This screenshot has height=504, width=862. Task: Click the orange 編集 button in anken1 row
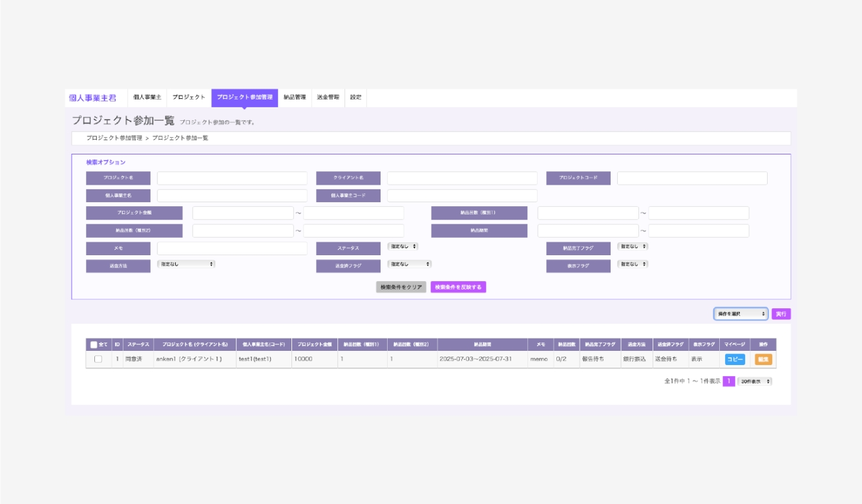(764, 359)
